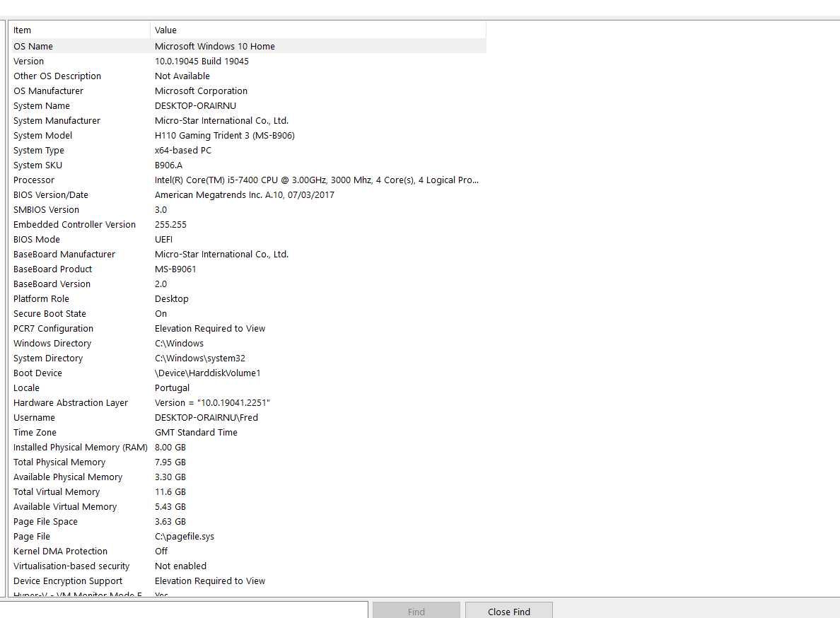Select the Embedded Controller Version row
840x618 pixels.
click(247, 224)
